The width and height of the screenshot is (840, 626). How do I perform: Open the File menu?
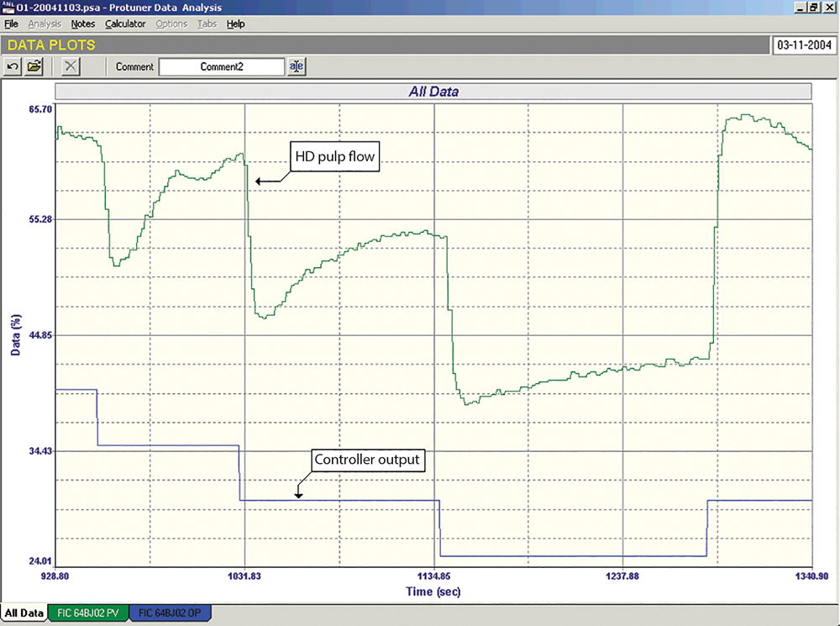click(11, 24)
